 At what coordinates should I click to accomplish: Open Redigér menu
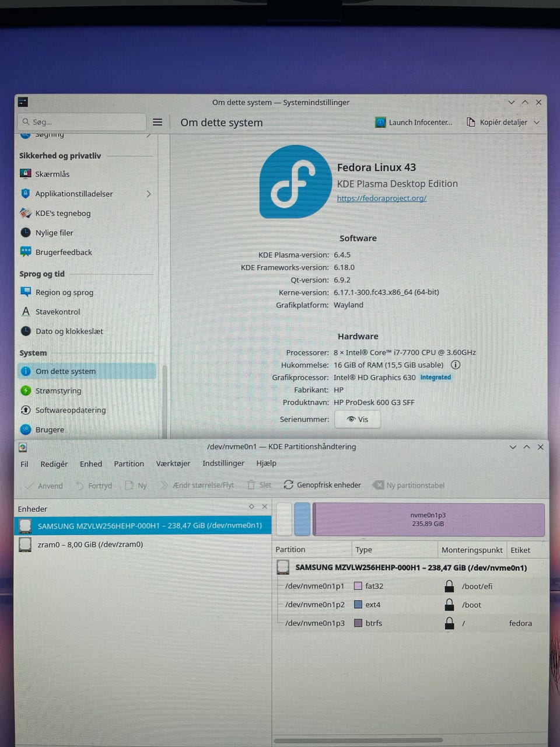pyautogui.click(x=54, y=464)
